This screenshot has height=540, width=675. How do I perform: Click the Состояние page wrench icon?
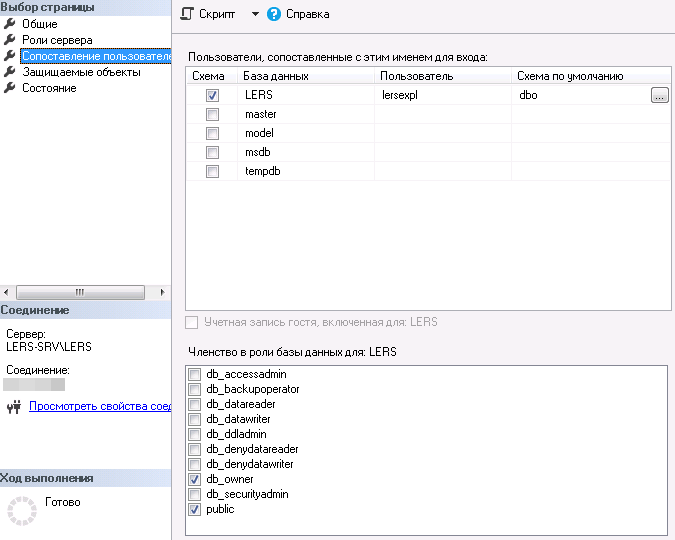click(x=11, y=88)
